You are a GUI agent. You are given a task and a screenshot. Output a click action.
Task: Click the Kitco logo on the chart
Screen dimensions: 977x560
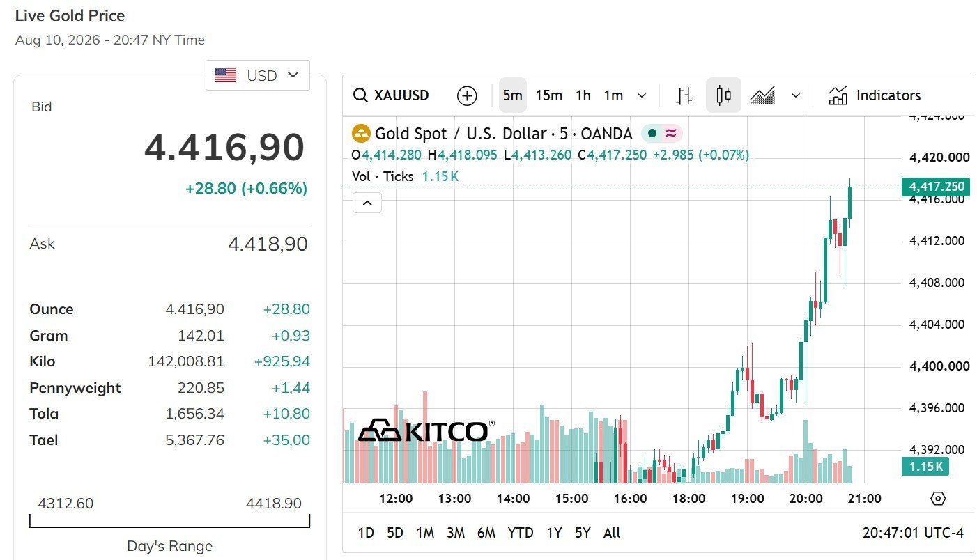tap(426, 430)
